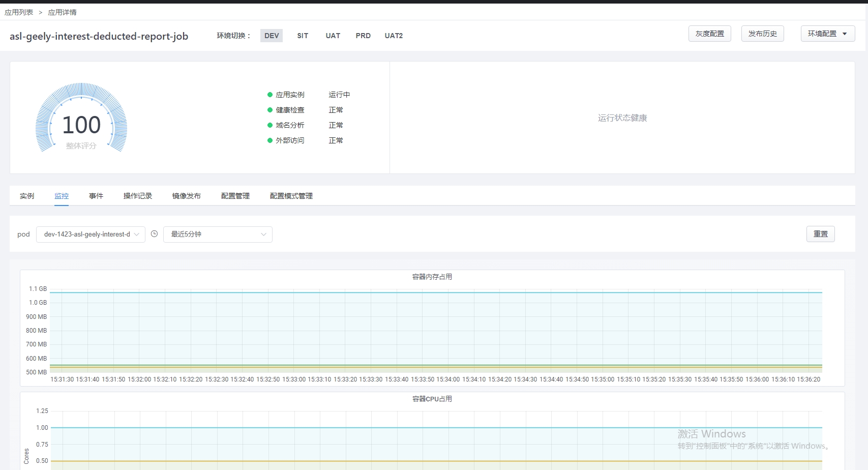
Task: Click the 500 MB memory axis label
Action: coord(36,372)
